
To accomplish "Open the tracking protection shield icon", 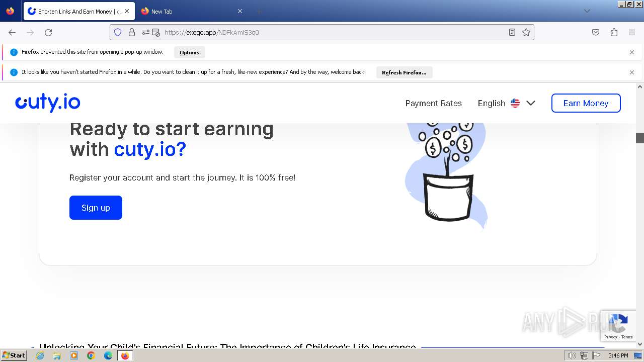I will [118, 32].
